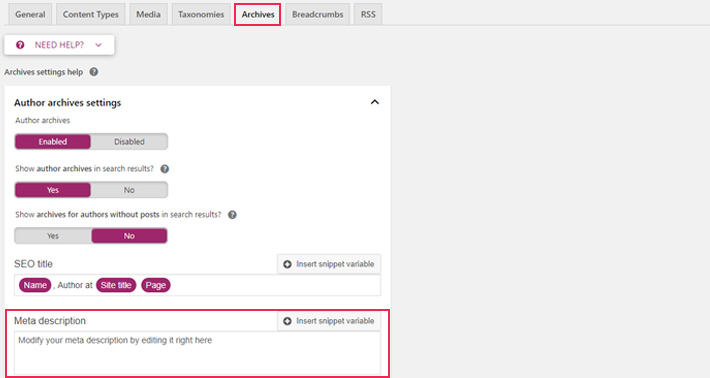710x378 pixels.
Task: Set Author archives to Disabled
Action: [129, 142]
